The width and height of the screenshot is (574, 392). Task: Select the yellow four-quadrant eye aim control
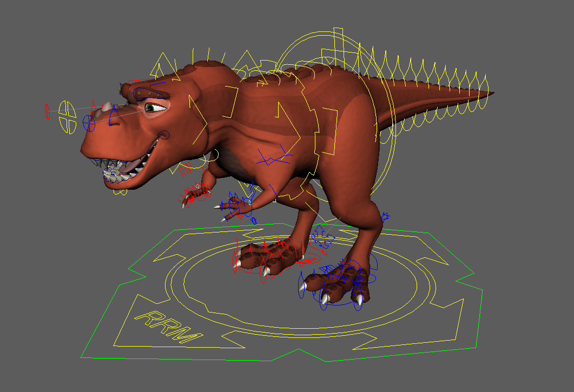coord(68,117)
